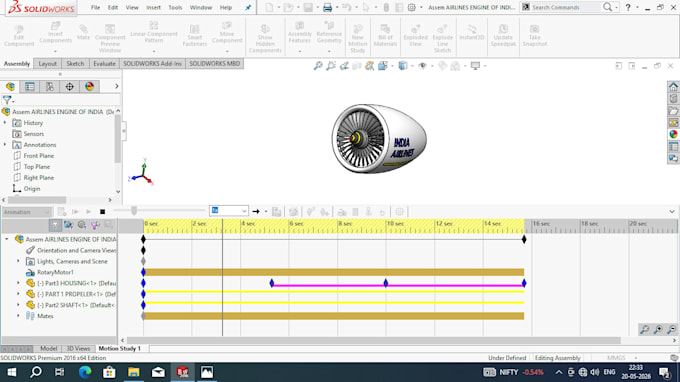
Task: Switch to the Sketch tab
Action: tap(75, 64)
